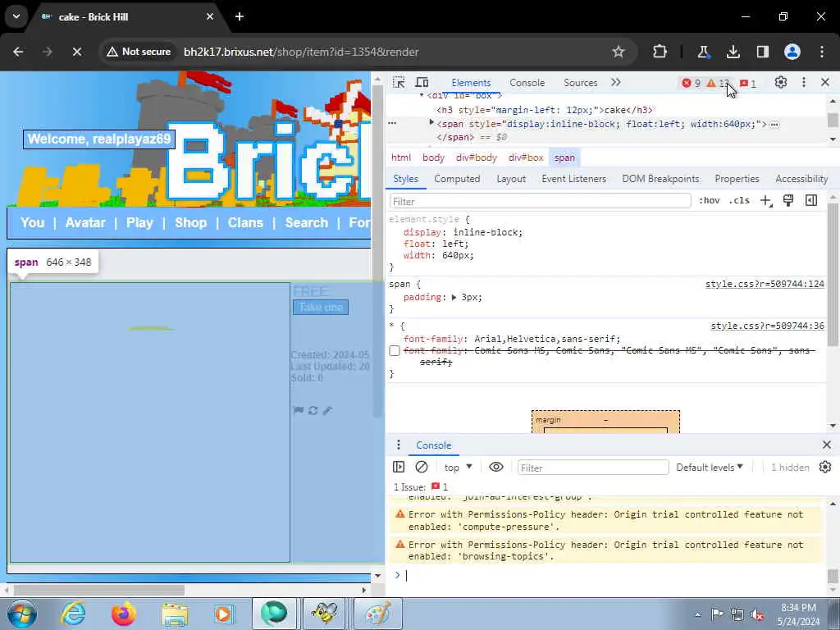The image size is (840, 630).
Task: Open style.css?r=509744:36 source link
Action: [x=767, y=326]
